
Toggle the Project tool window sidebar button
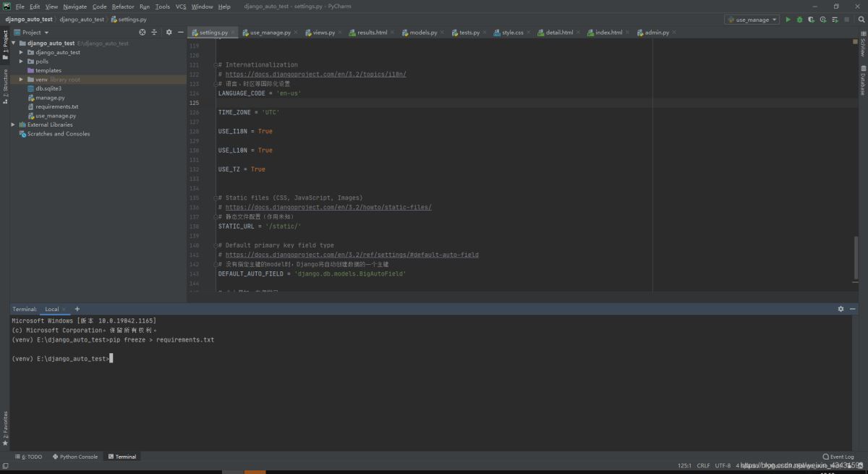pyautogui.click(x=5, y=43)
